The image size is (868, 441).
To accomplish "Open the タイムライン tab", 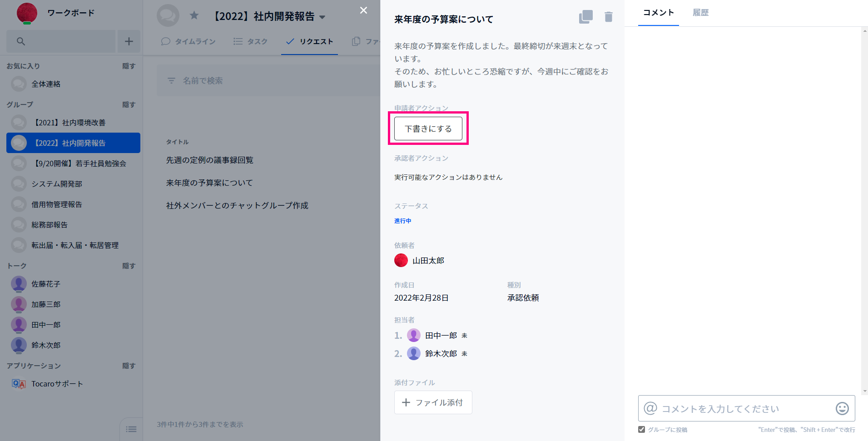I will 188,41.
